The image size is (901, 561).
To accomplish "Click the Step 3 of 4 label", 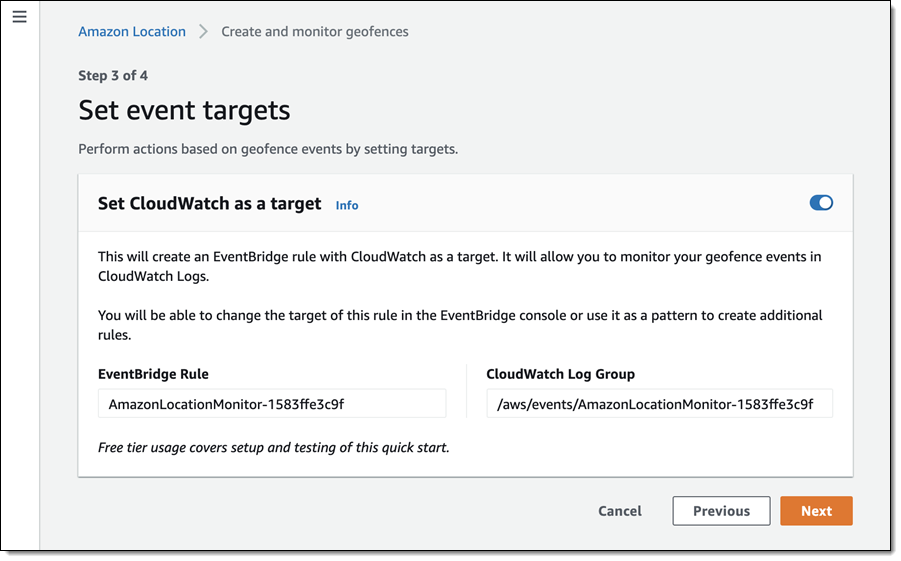I will [x=113, y=75].
